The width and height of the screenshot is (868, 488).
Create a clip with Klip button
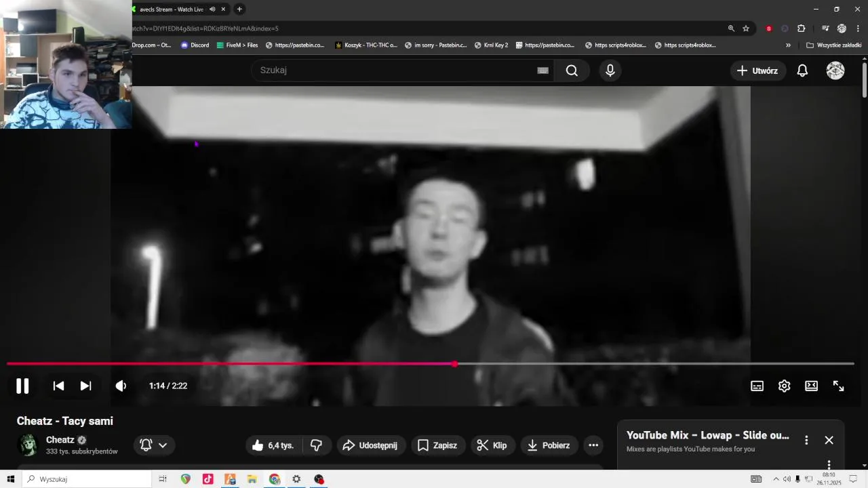click(493, 445)
